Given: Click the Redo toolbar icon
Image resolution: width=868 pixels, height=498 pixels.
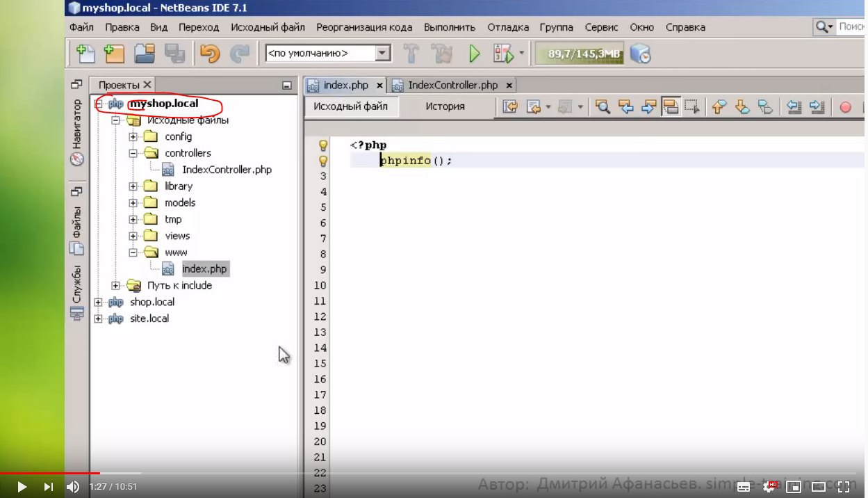Looking at the screenshot, I should point(239,54).
